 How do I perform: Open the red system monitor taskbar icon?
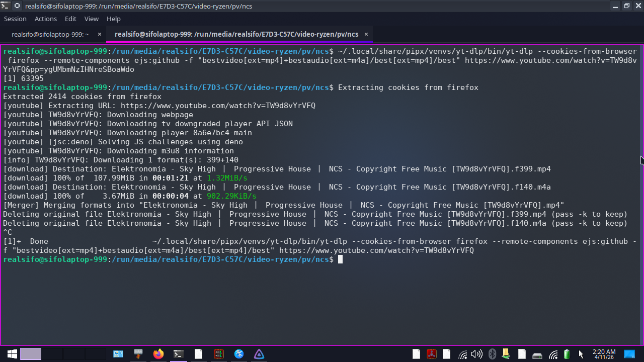(219, 354)
